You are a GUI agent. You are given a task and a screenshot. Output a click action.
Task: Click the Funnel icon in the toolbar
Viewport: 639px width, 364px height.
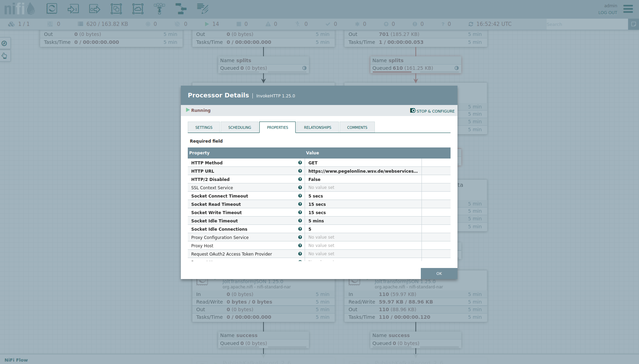159,8
